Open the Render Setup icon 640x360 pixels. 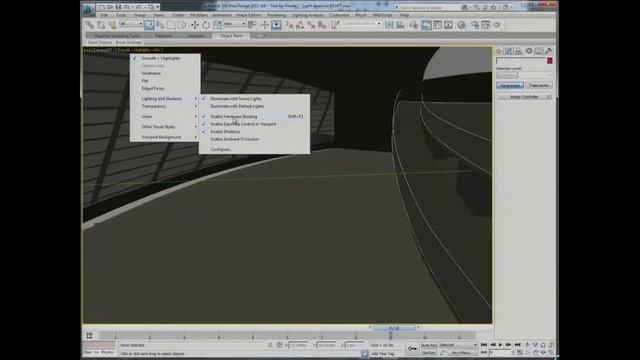pyautogui.click(x=475, y=25)
